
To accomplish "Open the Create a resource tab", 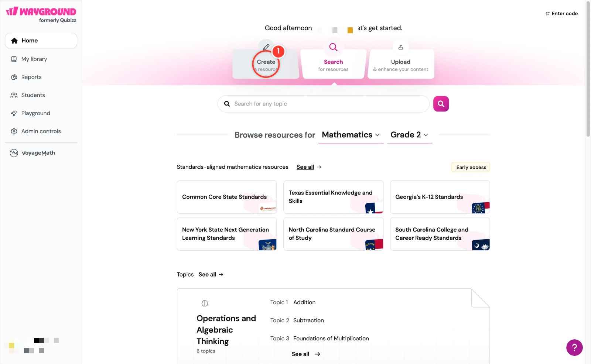I will click(x=266, y=64).
